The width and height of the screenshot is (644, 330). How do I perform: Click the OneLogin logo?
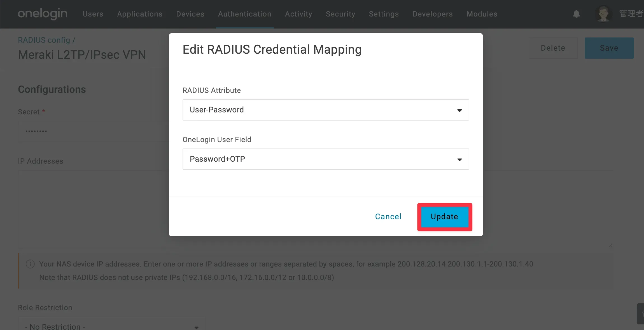[x=43, y=14]
